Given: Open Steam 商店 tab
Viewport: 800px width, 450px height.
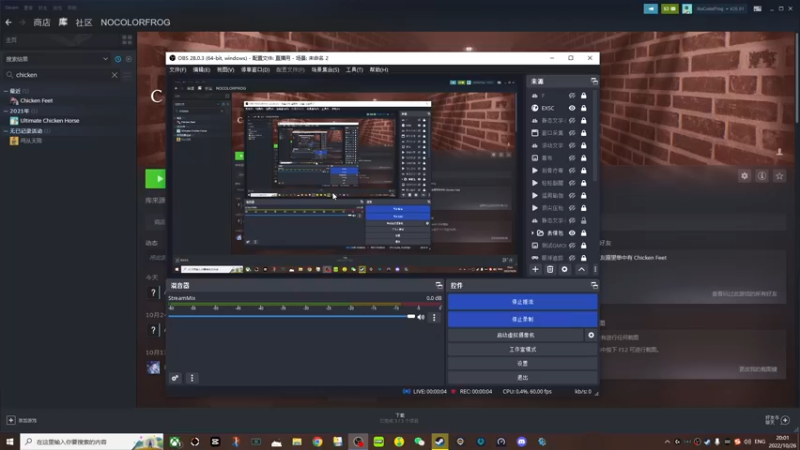Looking at the screenshot, I should pyautogui.click(x=42, y=22).
